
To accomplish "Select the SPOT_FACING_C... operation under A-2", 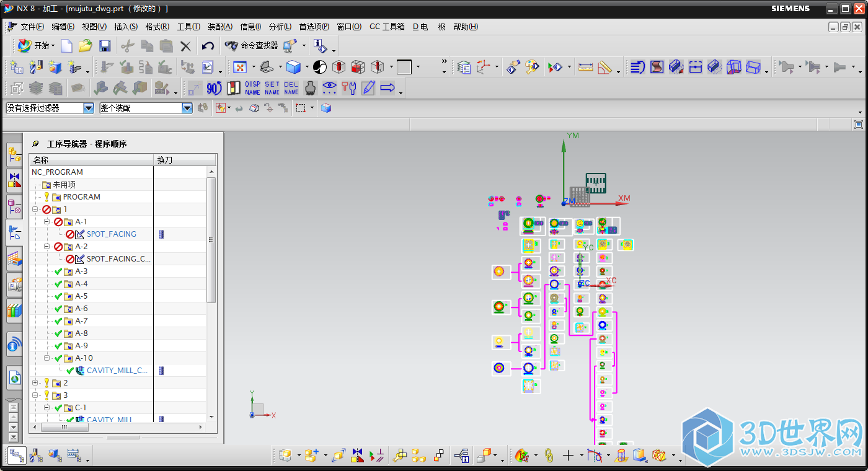I will click(119, 259).
